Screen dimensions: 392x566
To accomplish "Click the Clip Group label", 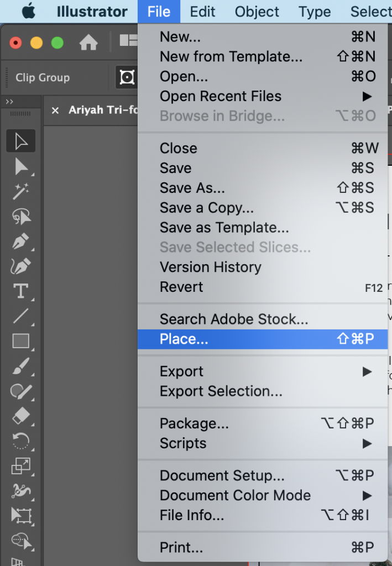I will (43, 77).
